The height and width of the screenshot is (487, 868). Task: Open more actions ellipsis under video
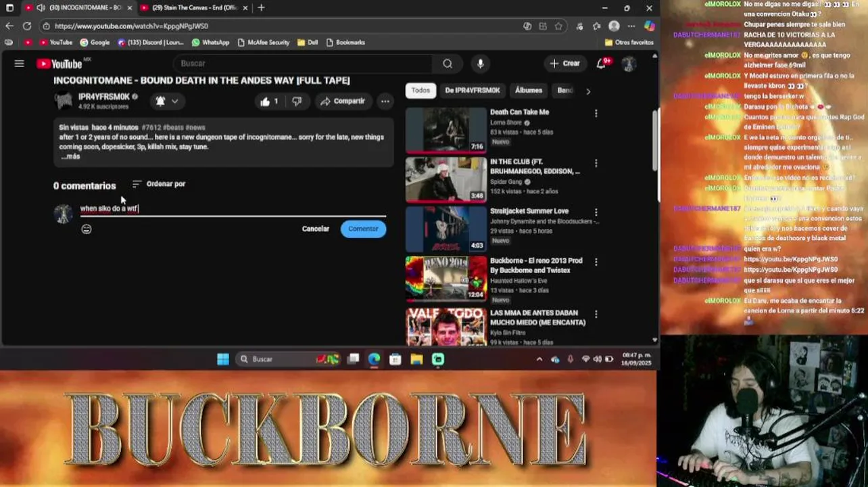[385, 101]
